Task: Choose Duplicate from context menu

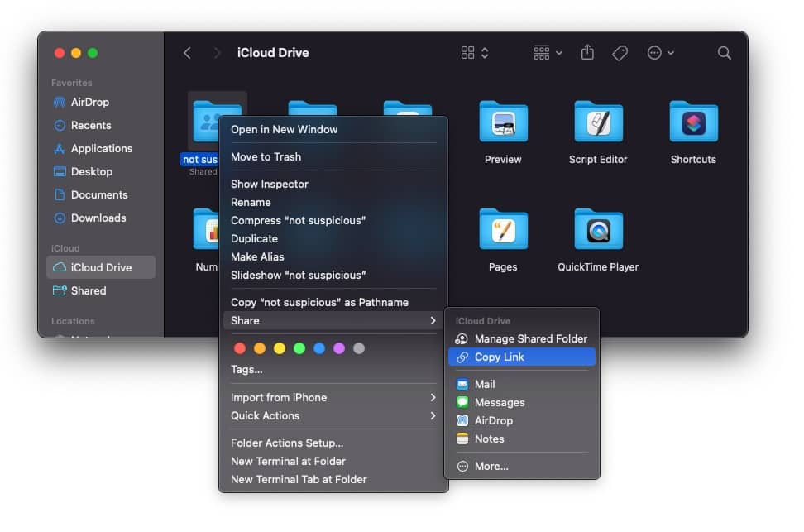Action: [333, 238]
